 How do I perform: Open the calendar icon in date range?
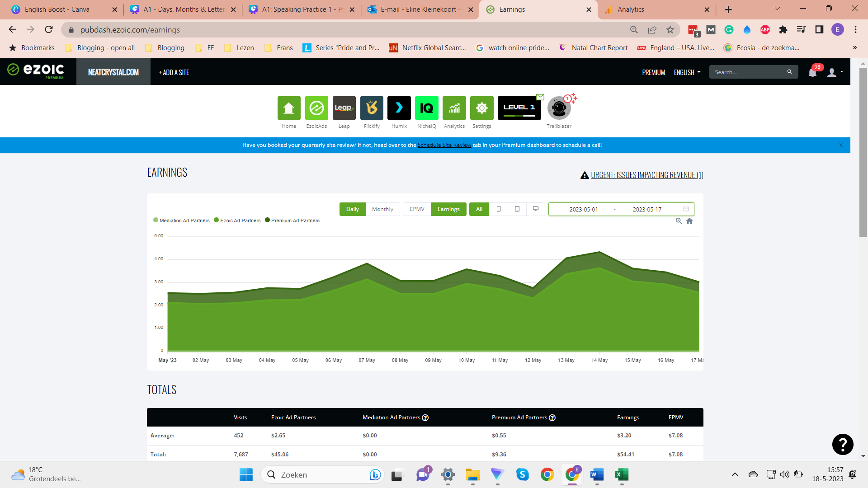click(686, 209)
